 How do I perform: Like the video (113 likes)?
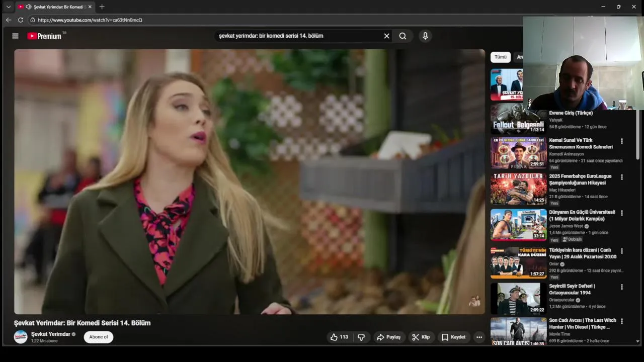click(340, 337)
